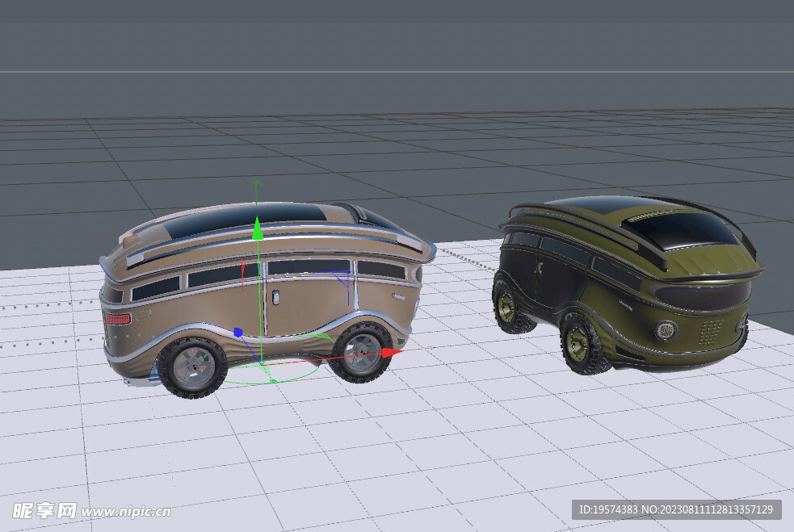This screenshot has height=532, width=794.
Task: Click the green Y-axis arrow handle
Action: (257, 231)
